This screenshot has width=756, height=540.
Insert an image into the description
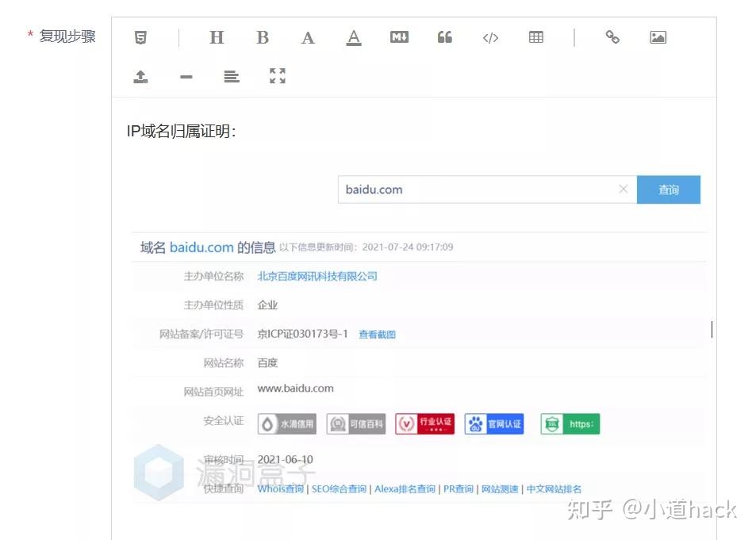[x=658, y=36]
